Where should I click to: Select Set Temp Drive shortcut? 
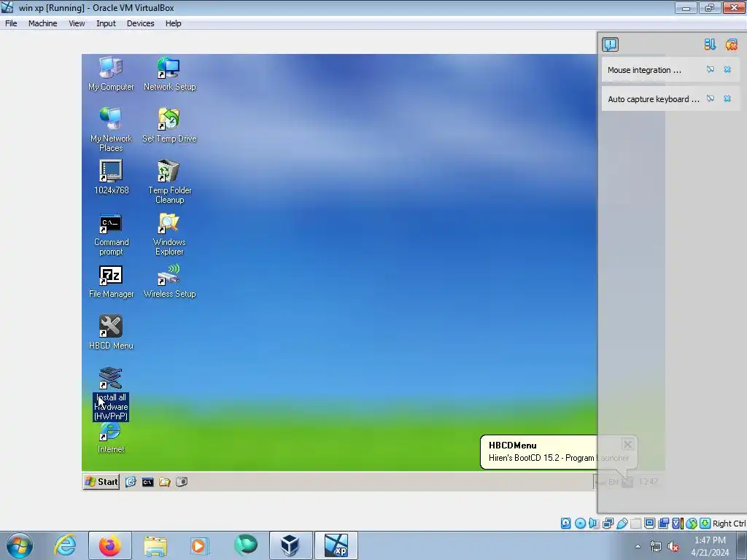coord(169,125)
